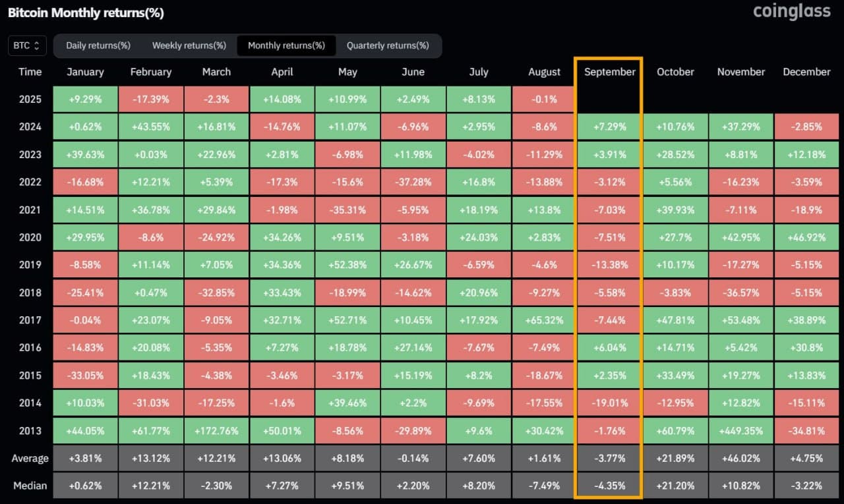Image resolution: width=844 pixels, height=504 pixels.
Task: Select the 2025 row label
Action: 30,99
